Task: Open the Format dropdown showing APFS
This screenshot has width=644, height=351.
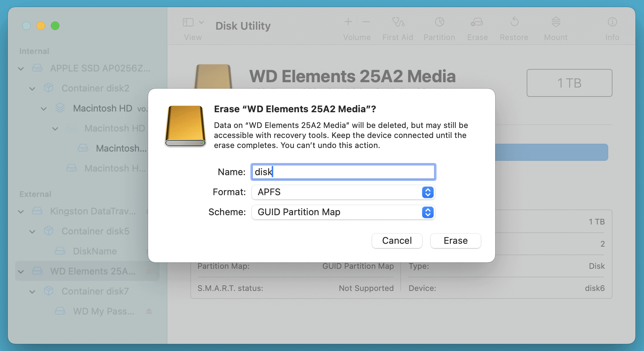Action: 343,192
